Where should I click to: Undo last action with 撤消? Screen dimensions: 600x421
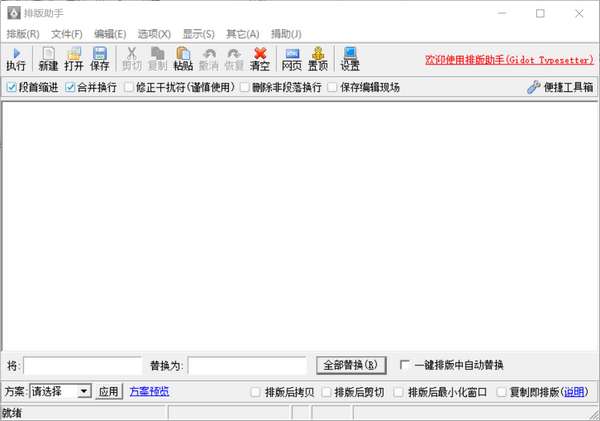point(209,59)
